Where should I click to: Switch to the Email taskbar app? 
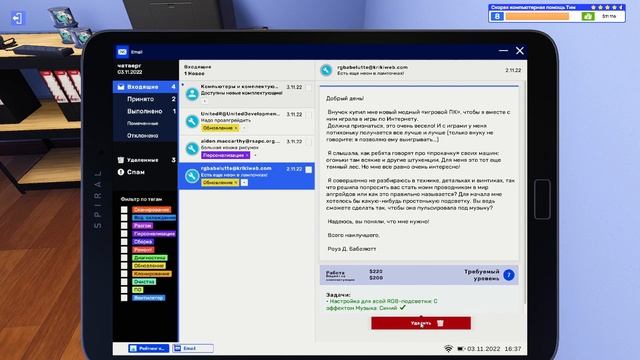193,349
